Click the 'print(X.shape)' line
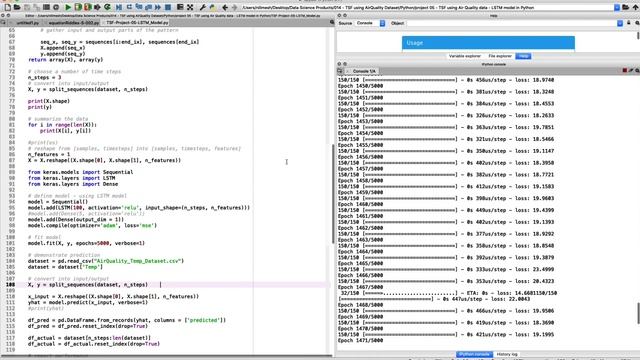 (49, 101)
